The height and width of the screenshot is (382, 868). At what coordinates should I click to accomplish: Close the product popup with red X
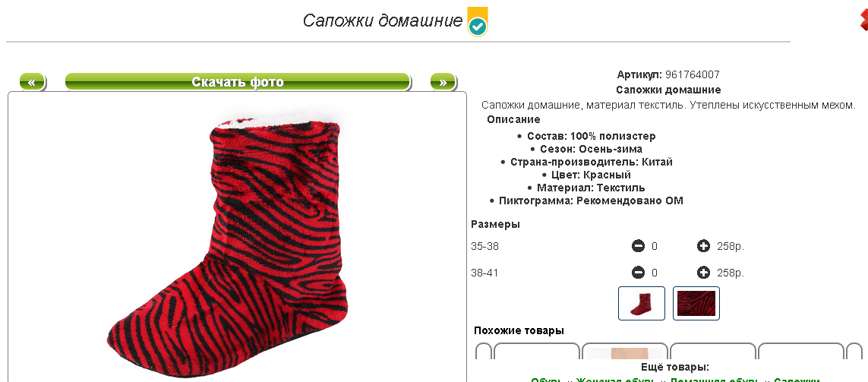[x=863, y=21]
